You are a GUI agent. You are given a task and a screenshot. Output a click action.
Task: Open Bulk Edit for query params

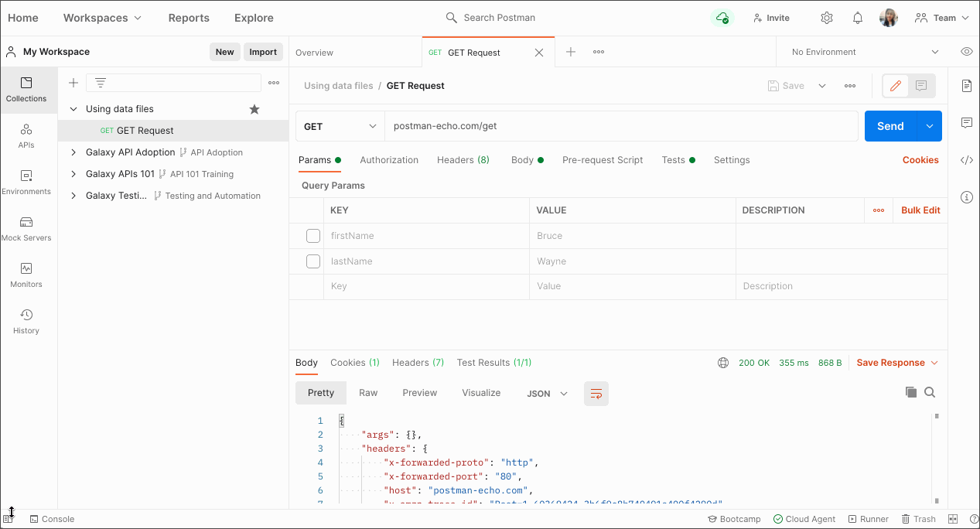point(920,210)
